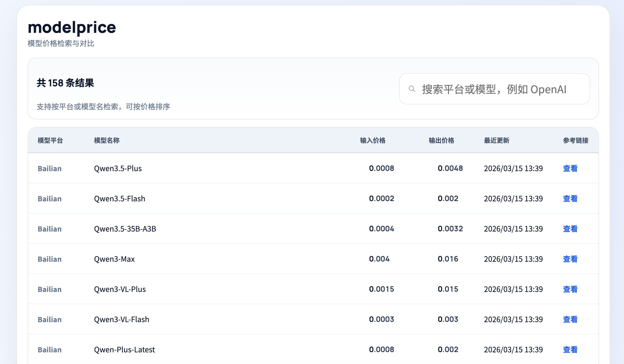Select the Qwen3-Max model name cell
Screen dimensions: 624x364
click(x=114, y=259)
